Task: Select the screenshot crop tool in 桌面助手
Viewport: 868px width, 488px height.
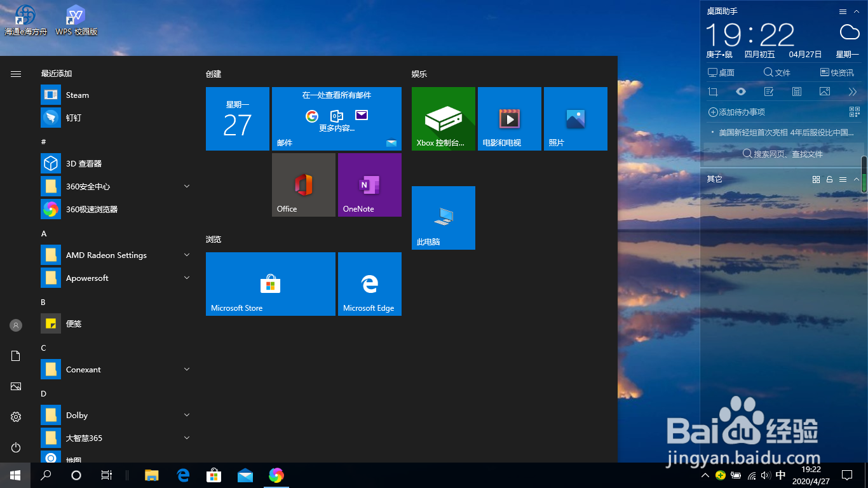Action: [x=714, y=91]
